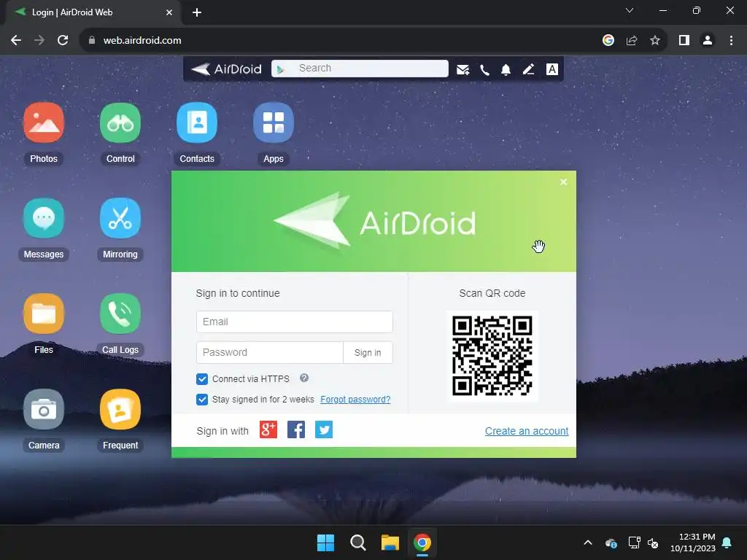Launch the Mirroring scissors icon
The height and width of the screenshot is (560, 747).
coord(120,218)
